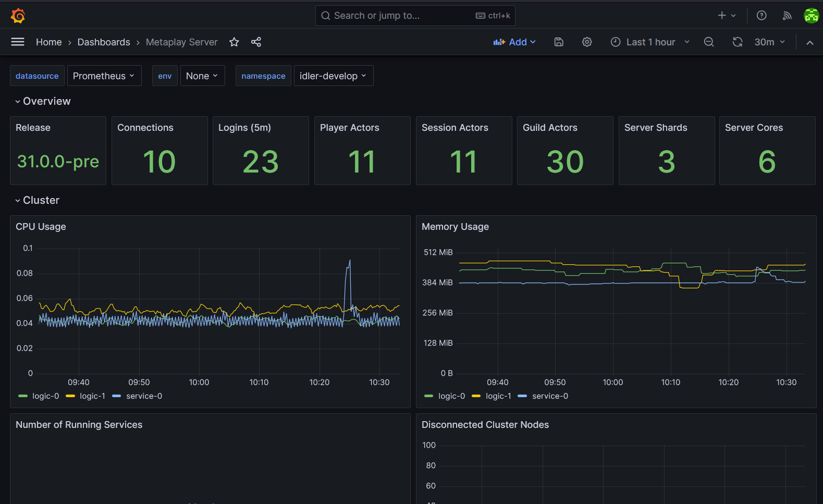Click the Connections value 10

[x=159, y=162]
